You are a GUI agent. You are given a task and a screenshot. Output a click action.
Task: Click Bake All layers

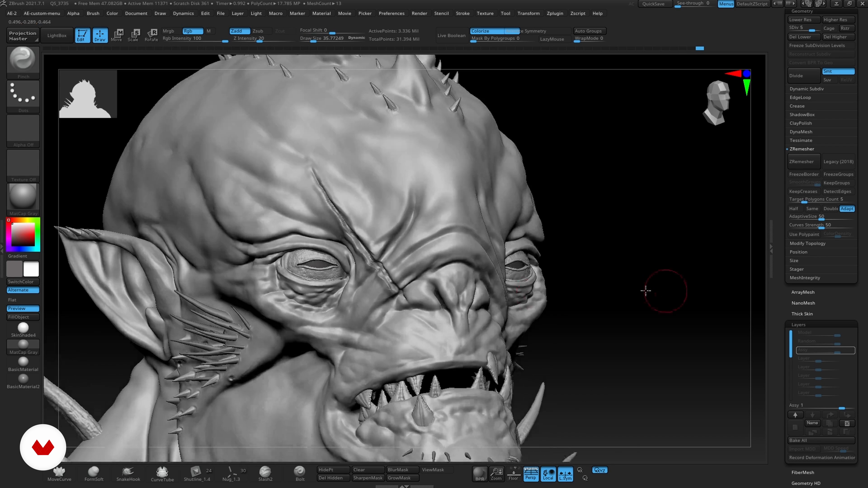pos(821,440)
